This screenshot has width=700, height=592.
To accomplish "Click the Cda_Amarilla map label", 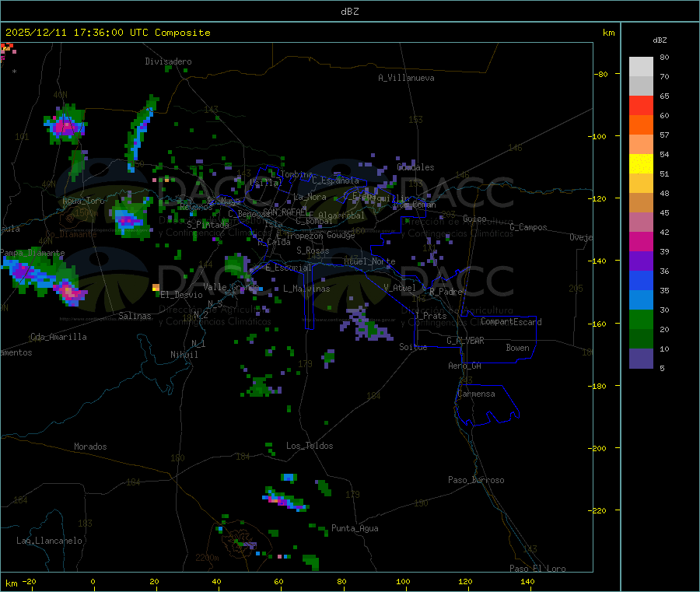I will (x=58, y=337).
